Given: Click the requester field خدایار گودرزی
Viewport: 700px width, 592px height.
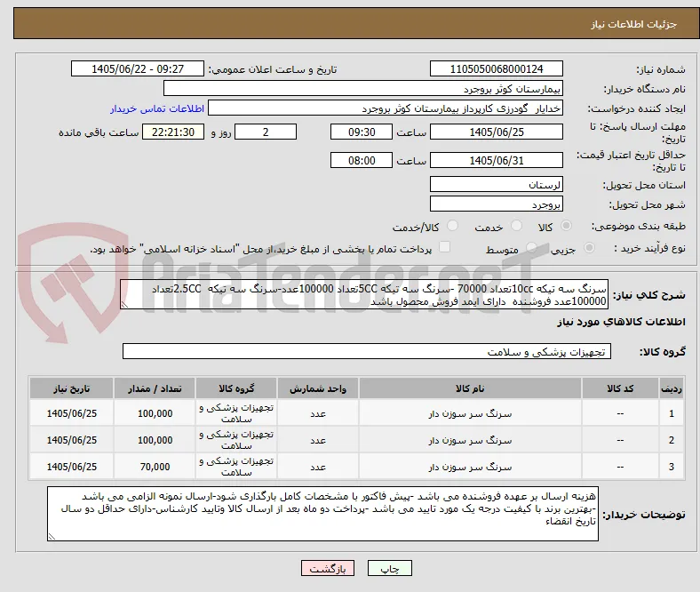Looking at the screenshot, I should coord(386,108).
